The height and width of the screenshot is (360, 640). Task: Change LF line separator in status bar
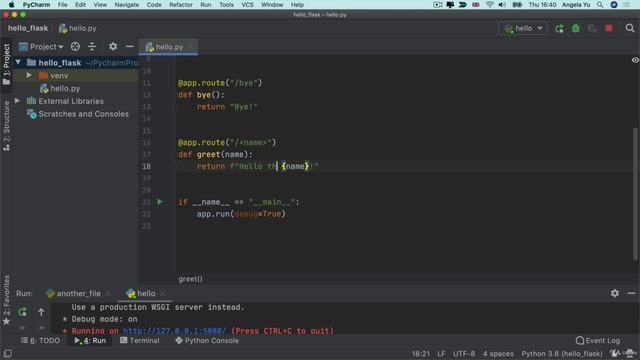tap(441, 353)
